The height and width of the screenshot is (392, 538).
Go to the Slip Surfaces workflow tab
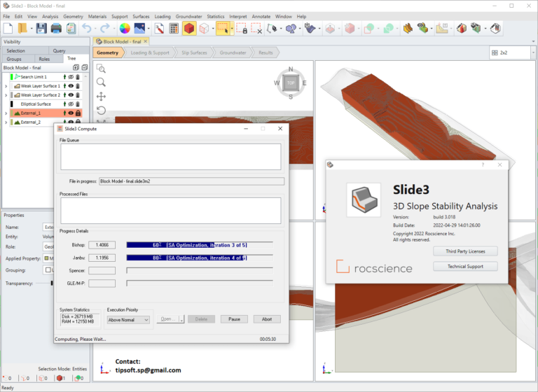[x=194, y=52]
